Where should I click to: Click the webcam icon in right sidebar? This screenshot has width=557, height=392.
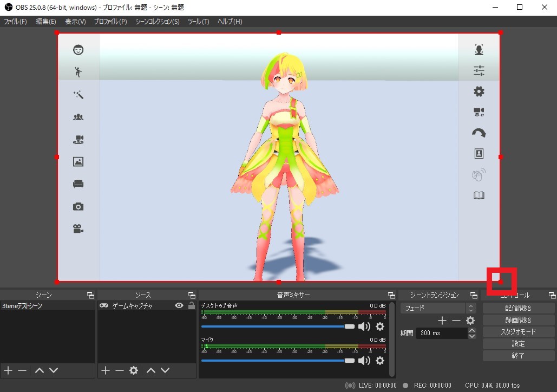click(479, 112)
